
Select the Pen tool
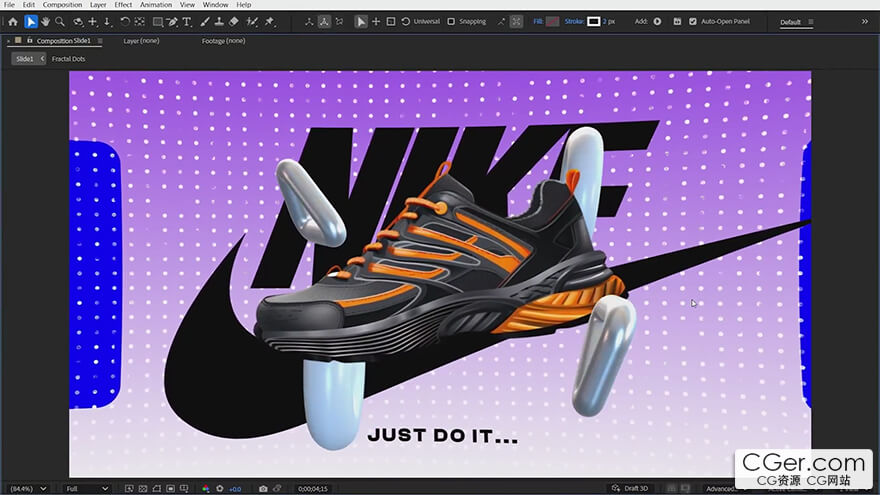(x=172, y=22)
